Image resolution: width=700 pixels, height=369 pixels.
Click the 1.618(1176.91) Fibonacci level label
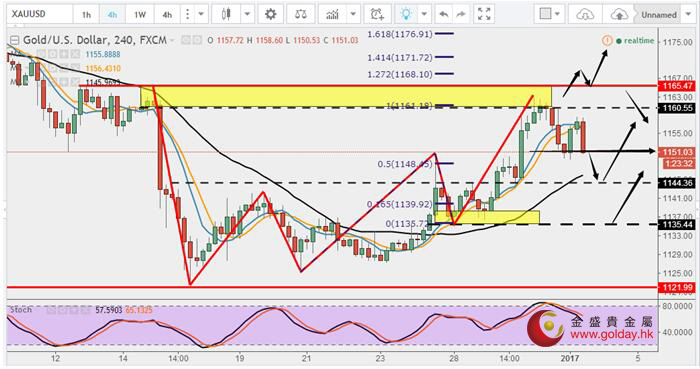(400, 34)
